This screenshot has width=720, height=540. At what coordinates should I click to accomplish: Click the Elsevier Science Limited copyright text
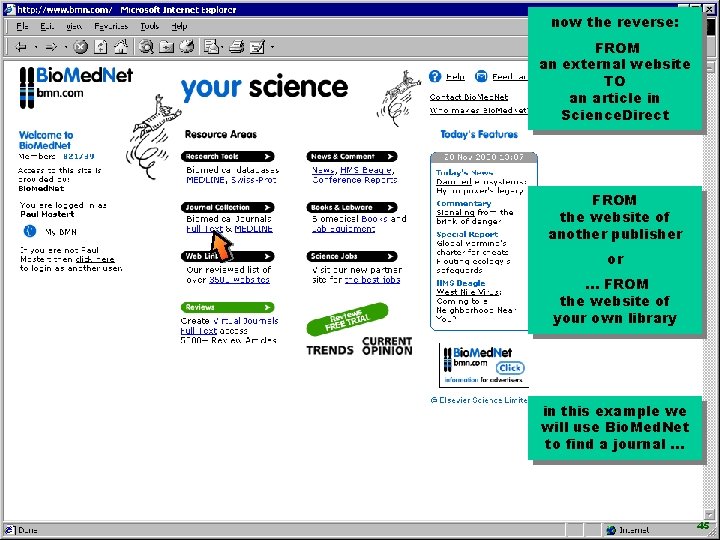479,400
